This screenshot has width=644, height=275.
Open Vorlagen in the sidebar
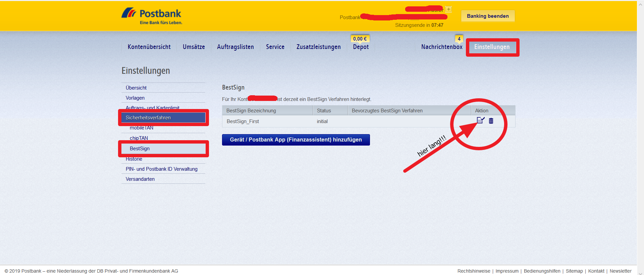pos(163,98)
